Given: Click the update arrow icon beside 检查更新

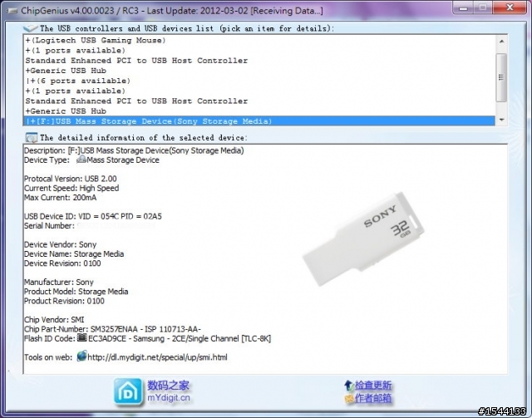Looking at the screenshot, I should pyautogui.click(x=349, y=385).
